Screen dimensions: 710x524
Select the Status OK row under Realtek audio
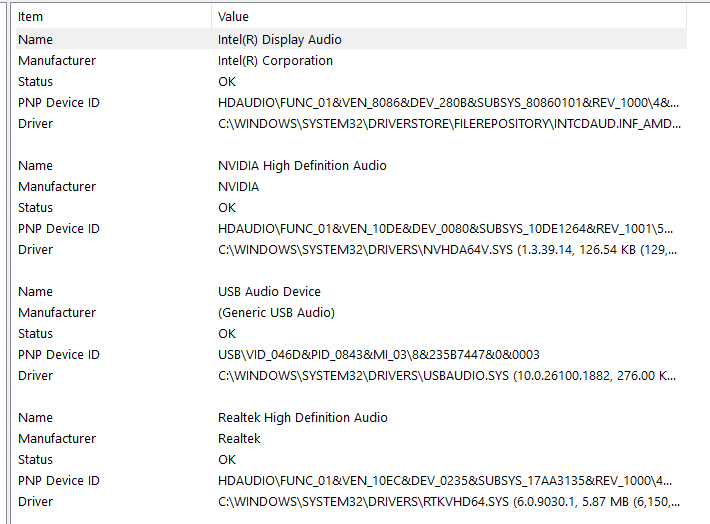(x=351, y=460)
